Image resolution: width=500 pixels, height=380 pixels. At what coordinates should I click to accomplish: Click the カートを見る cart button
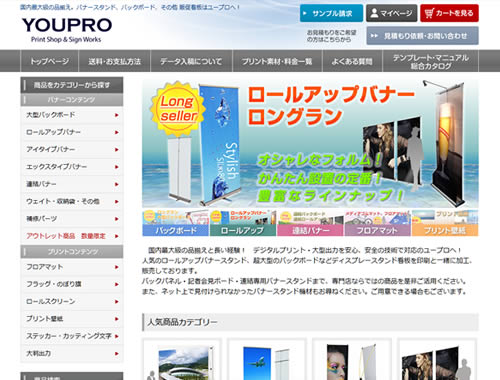tap(449, 13)
